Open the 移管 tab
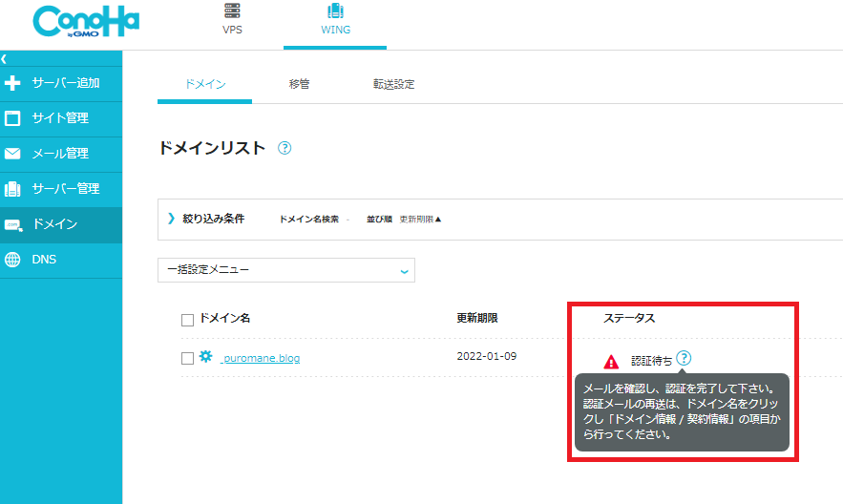 [299, 84]
